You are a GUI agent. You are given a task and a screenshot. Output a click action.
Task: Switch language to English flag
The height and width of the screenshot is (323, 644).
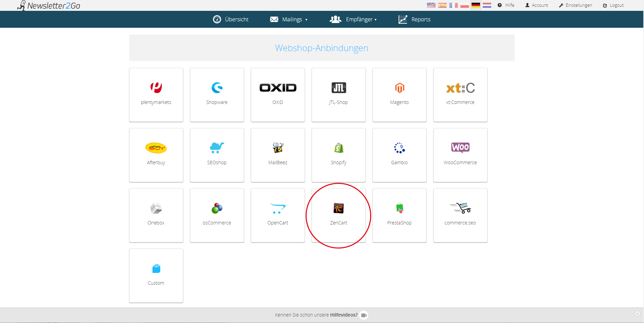431,5
